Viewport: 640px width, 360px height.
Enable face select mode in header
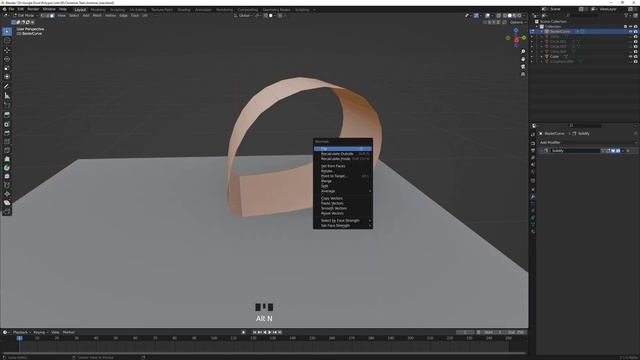[52, 16]
